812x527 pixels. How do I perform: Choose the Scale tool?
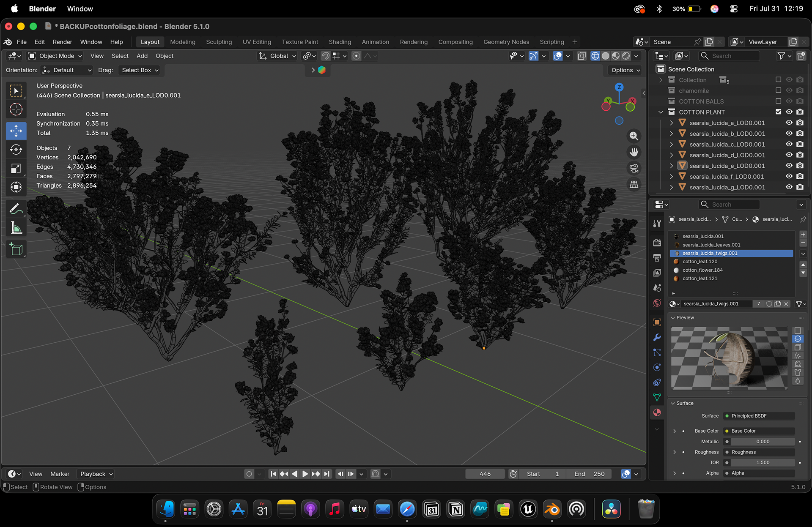[x=16, y=169]
